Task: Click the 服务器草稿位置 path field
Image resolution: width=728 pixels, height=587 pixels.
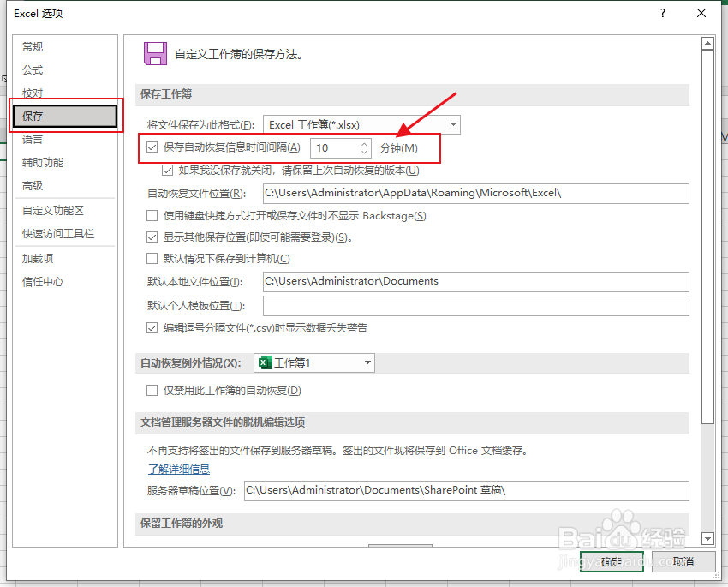Action: coord(467,490)
